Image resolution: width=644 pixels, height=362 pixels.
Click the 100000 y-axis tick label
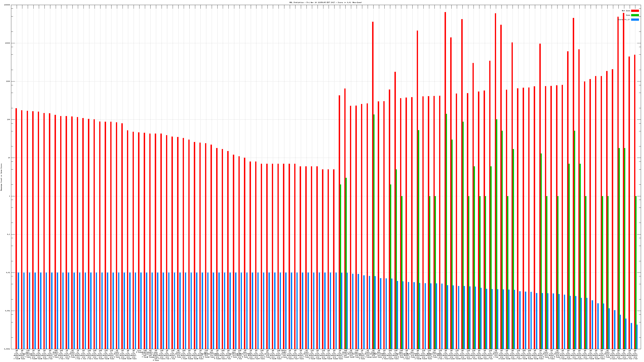click(x=7, y=5)
